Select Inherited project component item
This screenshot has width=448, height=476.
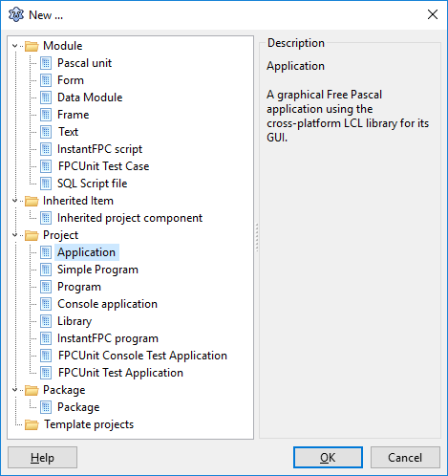coord(130,218)
